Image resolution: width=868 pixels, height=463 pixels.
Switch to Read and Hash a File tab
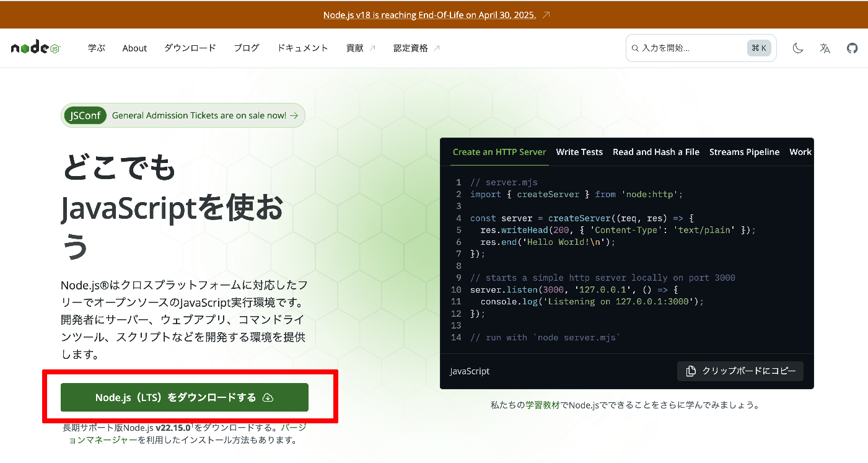pos(656,152)
